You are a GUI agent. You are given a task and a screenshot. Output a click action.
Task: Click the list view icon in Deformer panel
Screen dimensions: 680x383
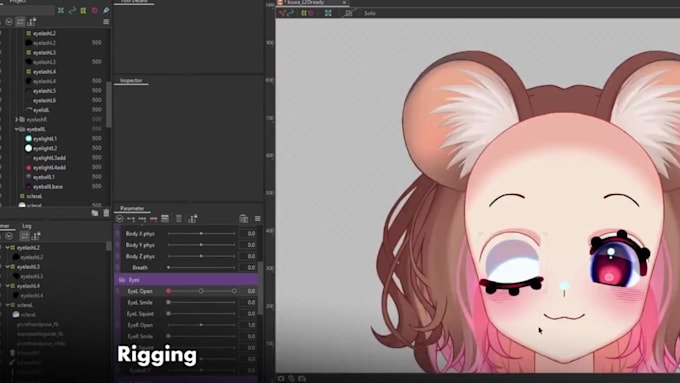point(24,236)
